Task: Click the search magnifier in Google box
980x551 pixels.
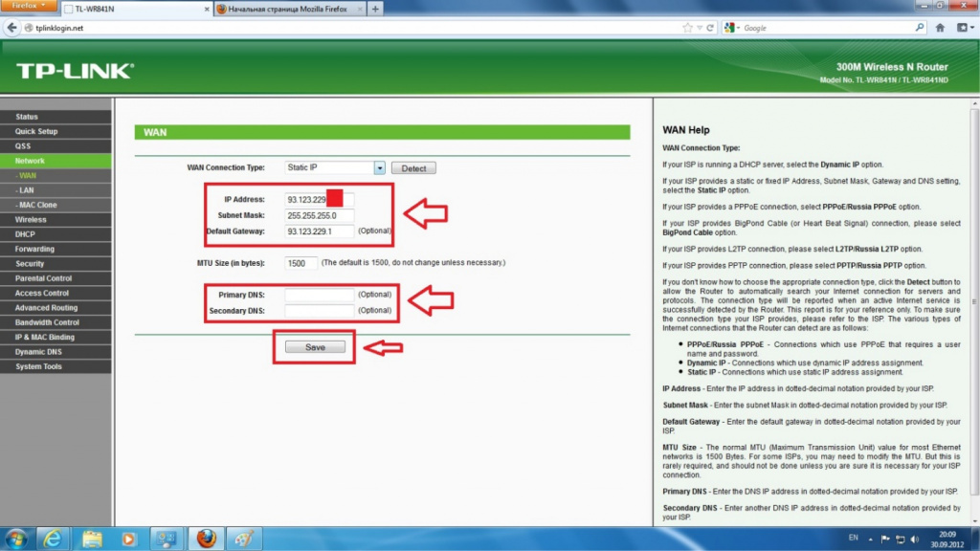Action: tap(920, 28)
